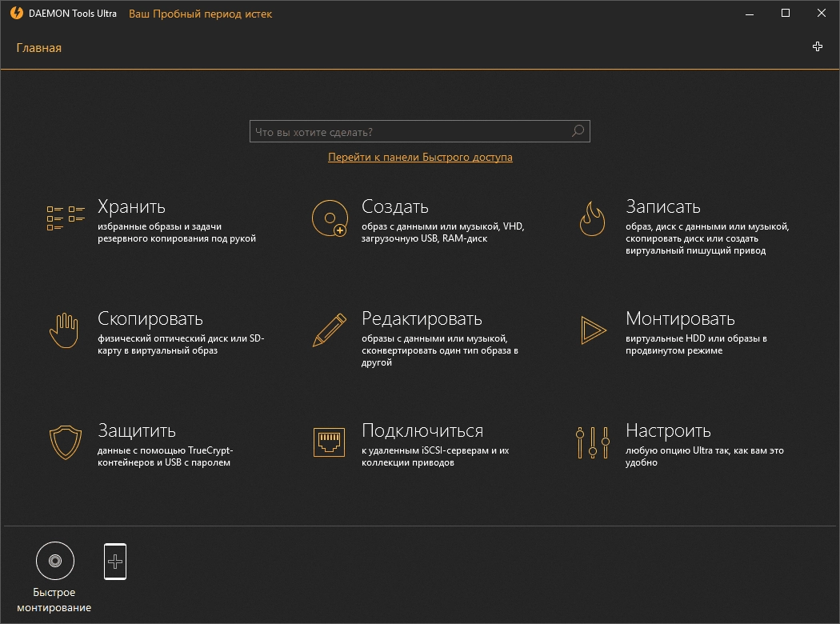Screen dimensions: 840x624
Task: Click the Защитить shield icon
Action: click(66, 442)
